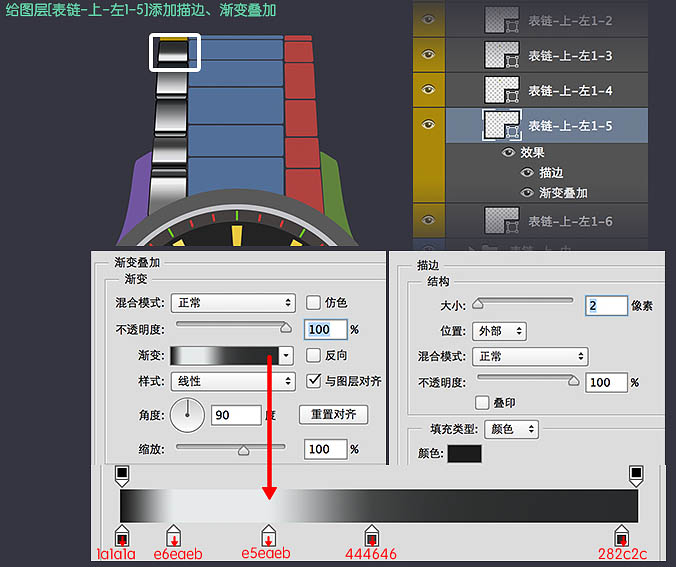Open gradient overlay 混合模式 dropdown
676x567 pixels.
tap(233, 303)
